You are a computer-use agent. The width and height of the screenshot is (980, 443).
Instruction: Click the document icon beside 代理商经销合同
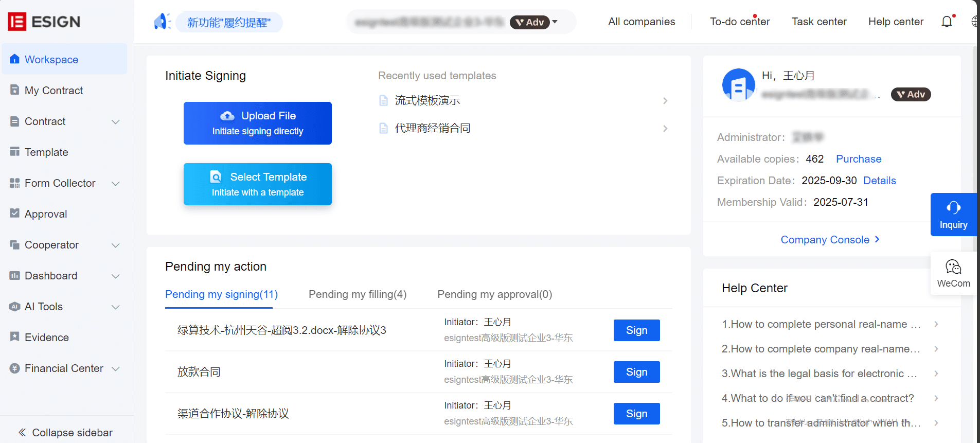(x=383, y=128)
